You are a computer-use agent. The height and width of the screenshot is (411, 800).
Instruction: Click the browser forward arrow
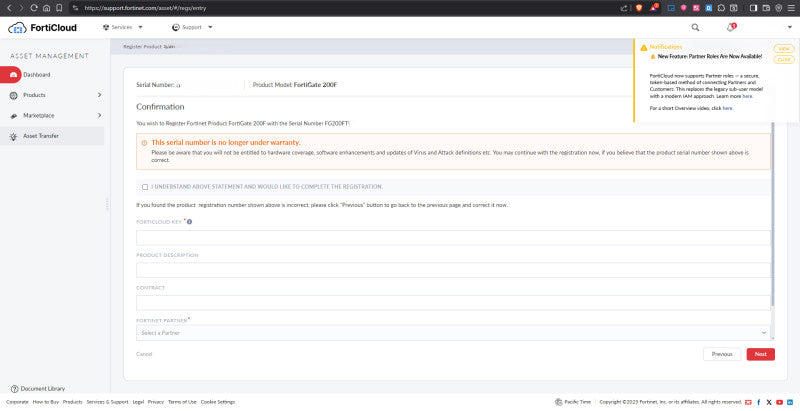21,8
